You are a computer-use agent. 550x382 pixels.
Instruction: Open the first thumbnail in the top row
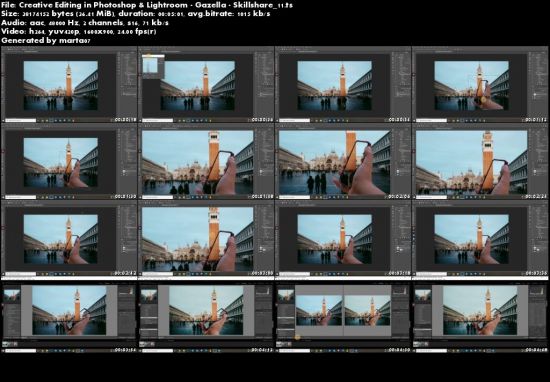pos(69,85)
